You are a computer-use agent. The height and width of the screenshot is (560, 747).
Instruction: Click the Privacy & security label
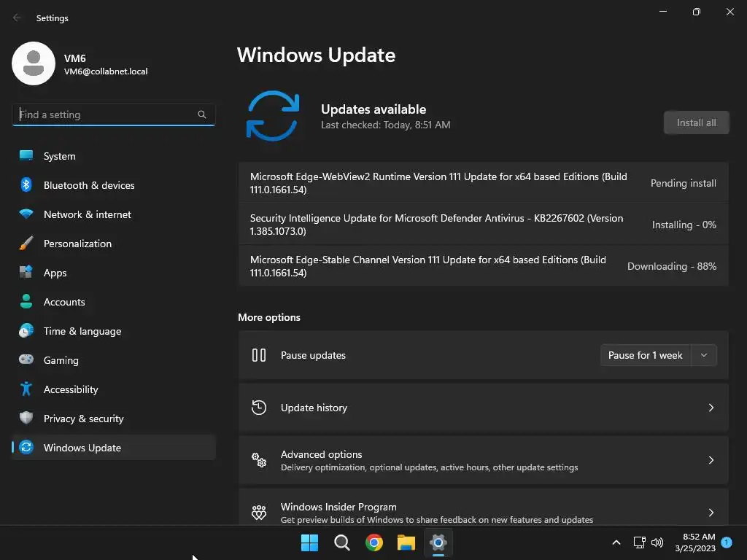tap(83, 419)
